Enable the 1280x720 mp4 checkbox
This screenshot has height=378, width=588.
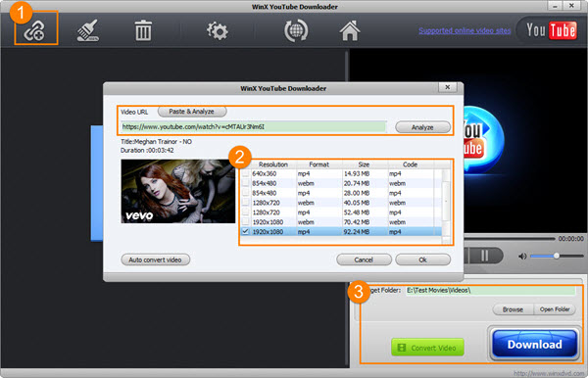[x=245, y=213]
